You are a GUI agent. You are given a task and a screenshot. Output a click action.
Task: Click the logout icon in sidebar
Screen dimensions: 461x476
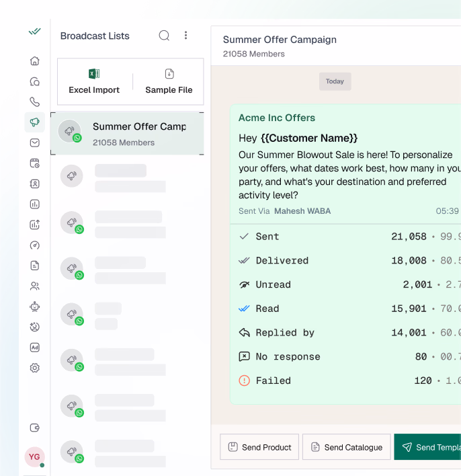point(35,428)
